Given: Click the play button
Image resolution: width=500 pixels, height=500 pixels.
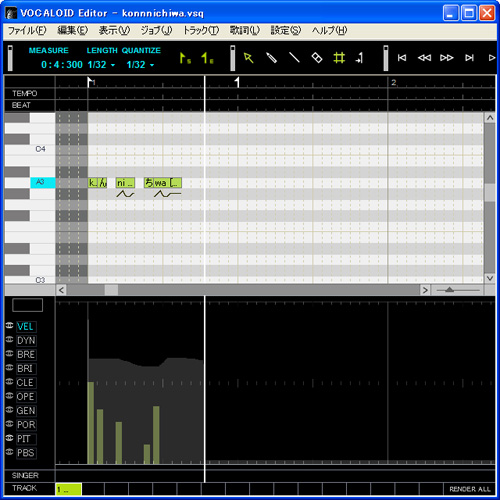Looking at the screenshot, I should [x=492, y=58].
